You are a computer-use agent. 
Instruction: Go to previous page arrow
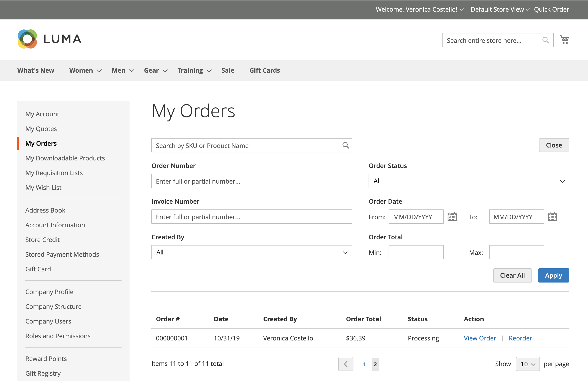pyautogui.click(x=346, y=364)
